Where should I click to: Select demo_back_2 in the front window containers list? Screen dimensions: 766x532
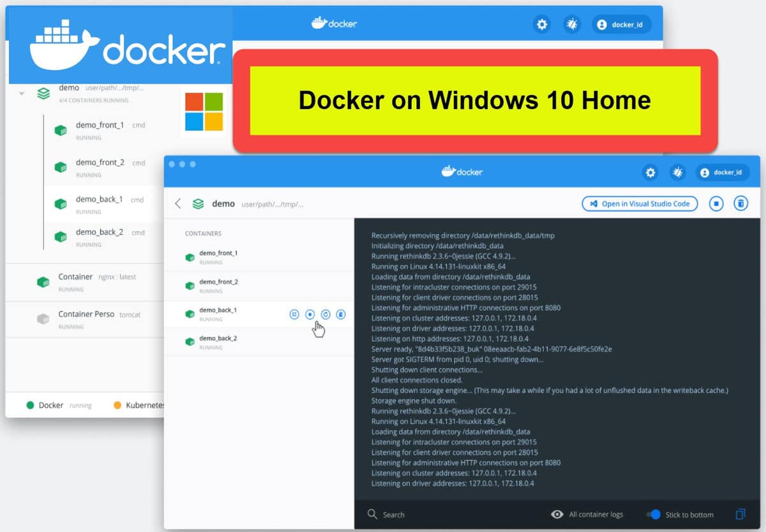(259, 343)
